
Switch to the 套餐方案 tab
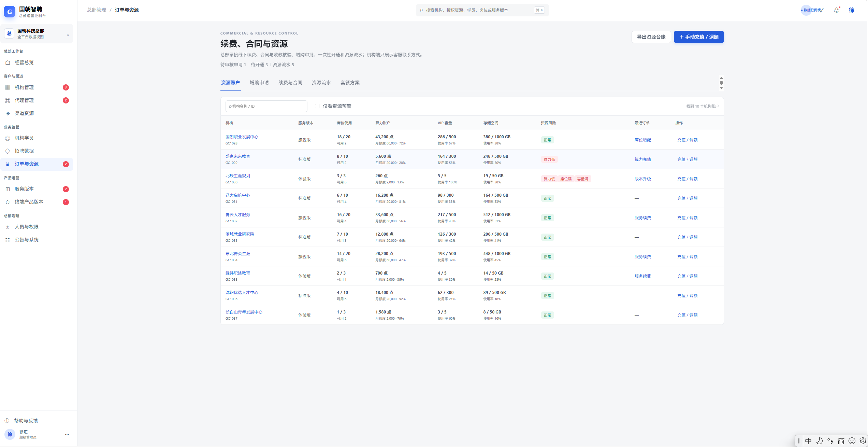(350, 83)
